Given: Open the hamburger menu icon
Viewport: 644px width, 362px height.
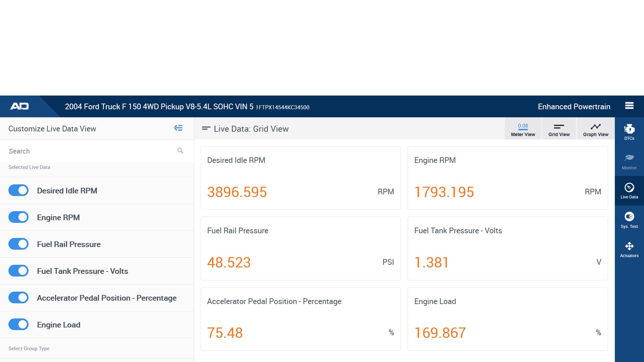Looking at the screenshot, I should tap(629, 106).
